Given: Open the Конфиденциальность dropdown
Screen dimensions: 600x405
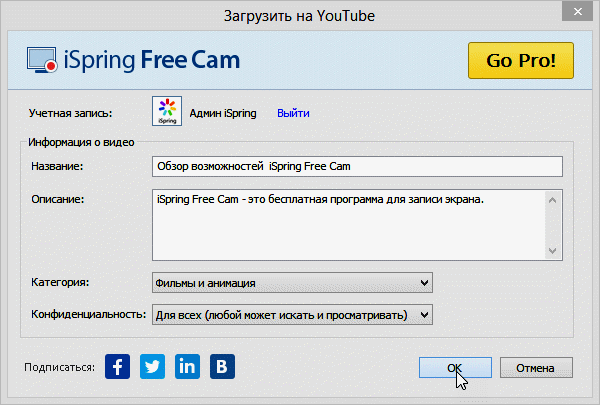Looking at the screenshot, I should point(292,315).
